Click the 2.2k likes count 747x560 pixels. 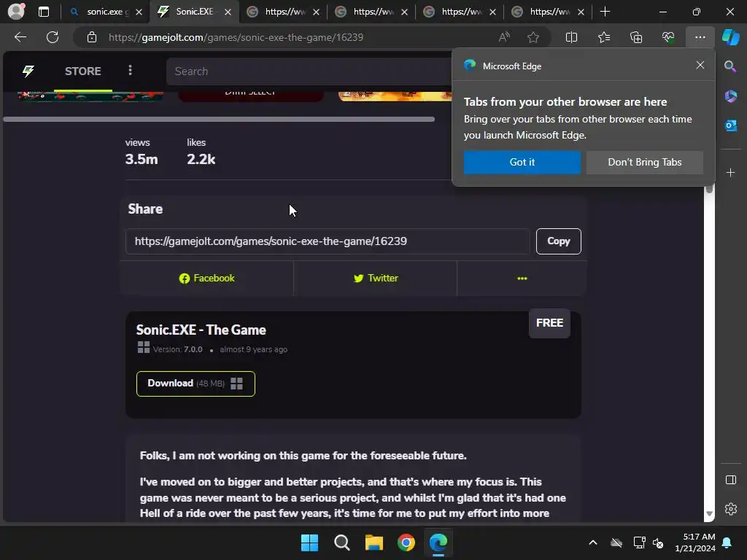point(201,159)
